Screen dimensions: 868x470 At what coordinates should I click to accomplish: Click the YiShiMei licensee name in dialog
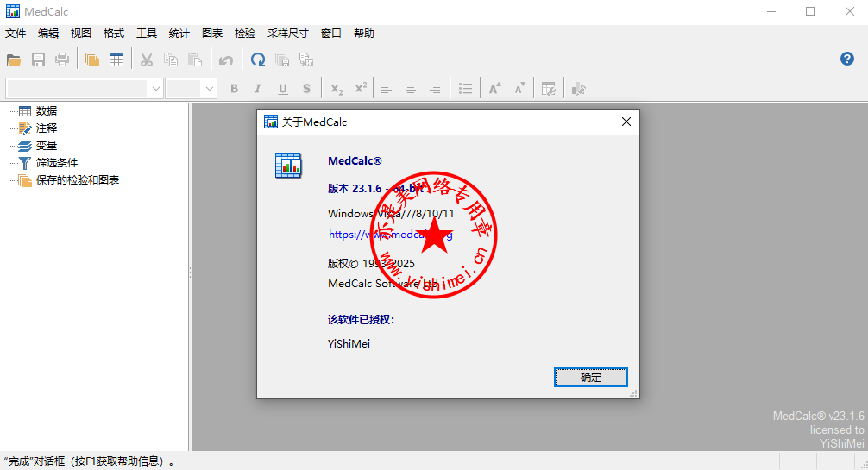(349, 343)
